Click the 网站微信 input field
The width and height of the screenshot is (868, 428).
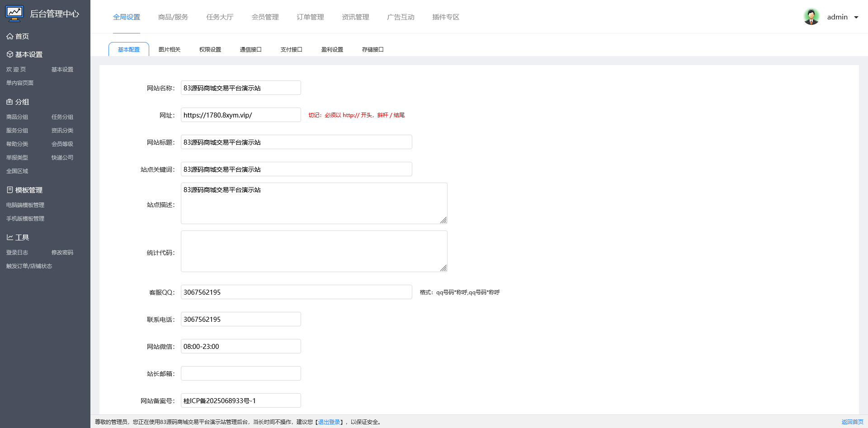coord(241,346)
